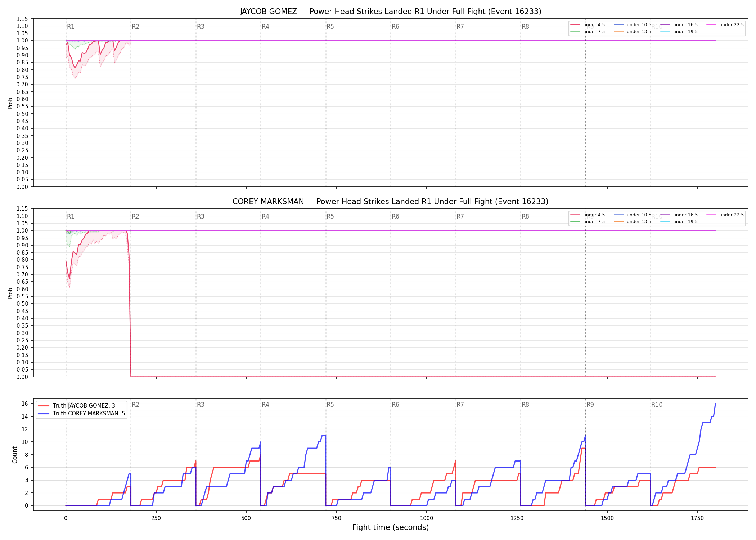Click the R7 round label in the Gomez chart
Screen dimensions: 756x540
(x=460, y=27)
